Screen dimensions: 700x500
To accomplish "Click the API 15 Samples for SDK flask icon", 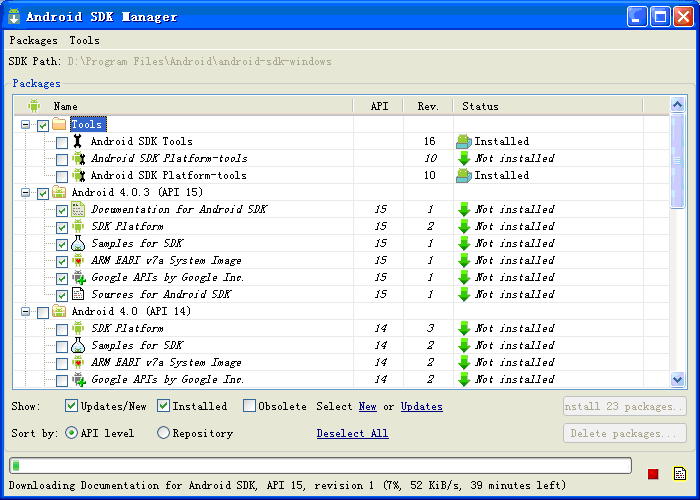I will coord(78,243).
